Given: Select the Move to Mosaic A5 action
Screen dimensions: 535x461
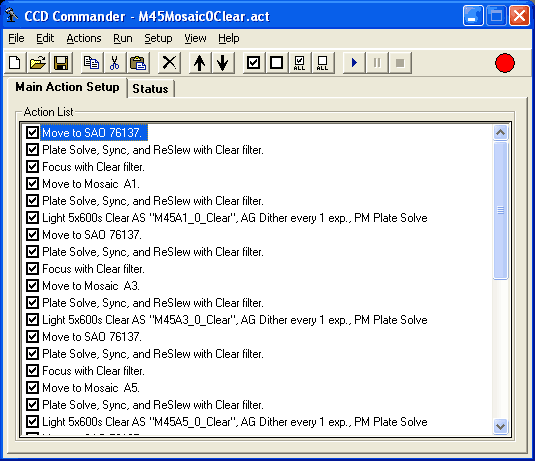Looking at the screenshot, I should (91, 388).
